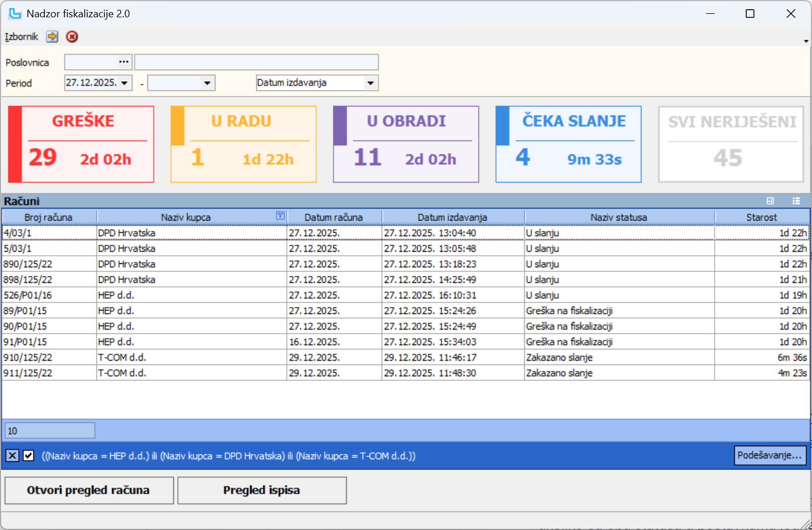This screenshot has height=530, width=812.
Task: Click the ellipsis lookup button for Poslovnica
Action: [124, 62]
